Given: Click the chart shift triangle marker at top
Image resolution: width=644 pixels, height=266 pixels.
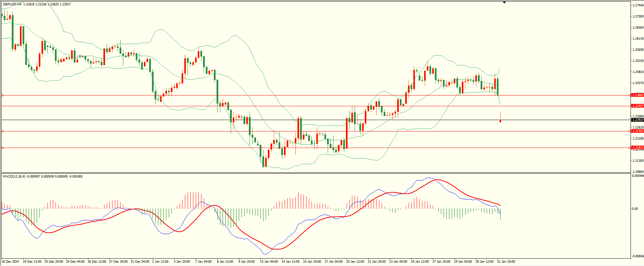Looking at the screenshot, I should (x=504, y=2).
